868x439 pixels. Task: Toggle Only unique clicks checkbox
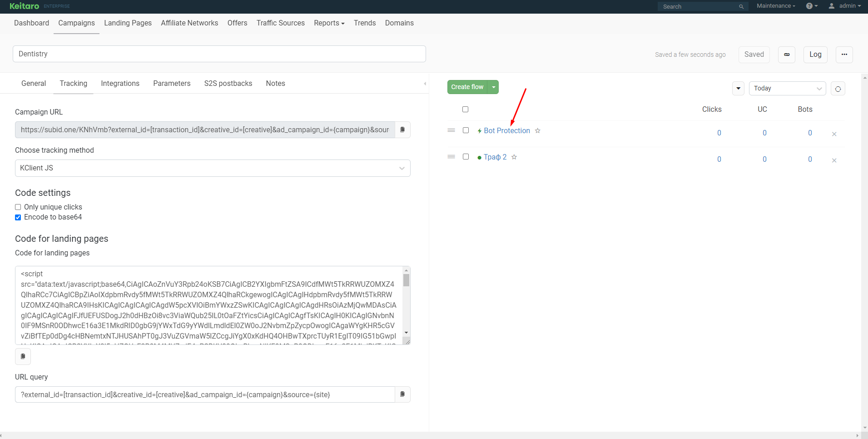pos(18,207)
